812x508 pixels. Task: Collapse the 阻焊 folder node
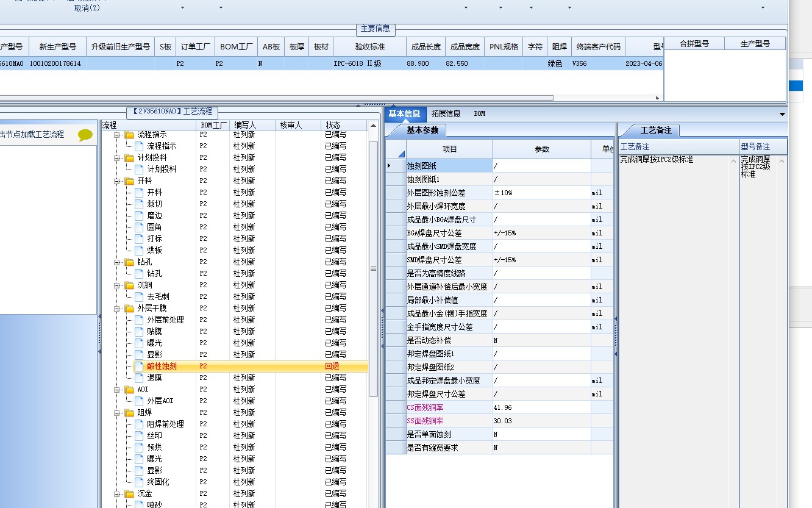(x=117, y=412)
